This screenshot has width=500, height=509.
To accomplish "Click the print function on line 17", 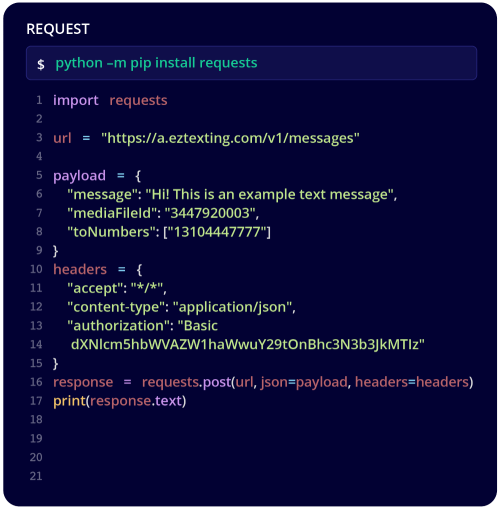I will pos(69,401).
